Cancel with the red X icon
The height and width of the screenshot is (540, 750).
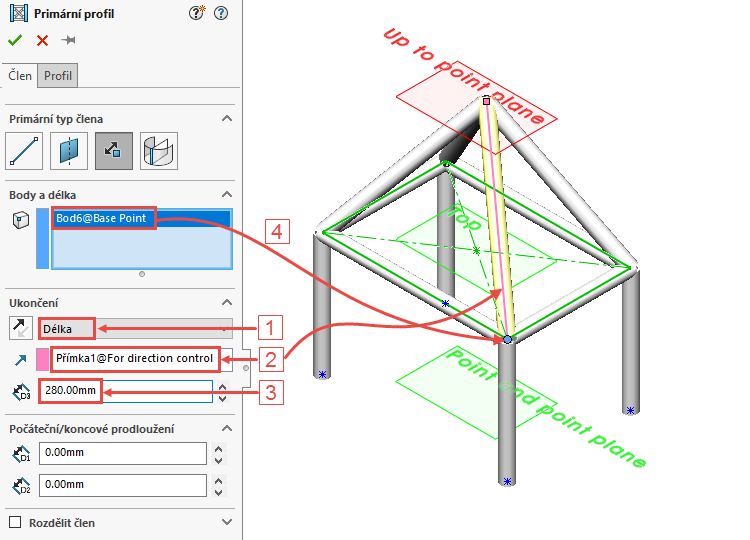(43, 41)
